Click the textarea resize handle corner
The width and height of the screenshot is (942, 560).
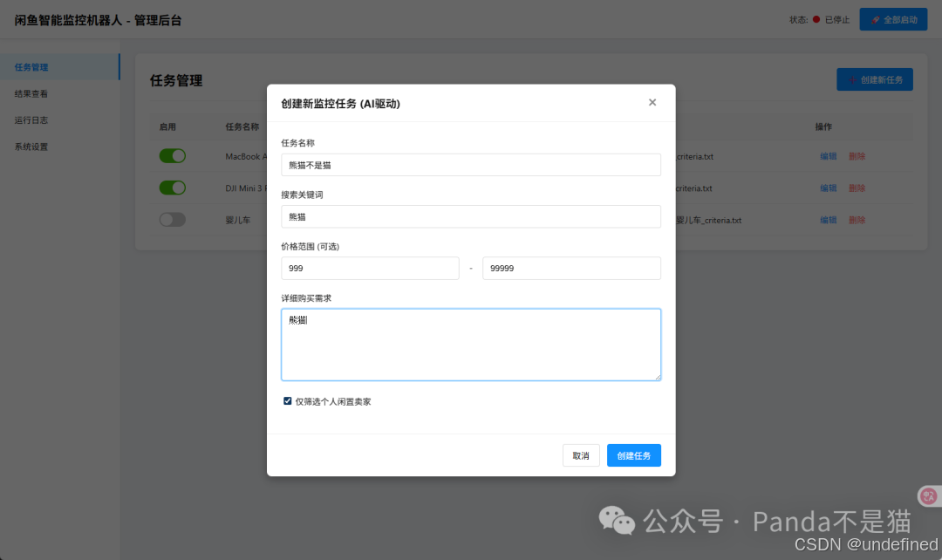pyautogui.click(x=658, y=378)
